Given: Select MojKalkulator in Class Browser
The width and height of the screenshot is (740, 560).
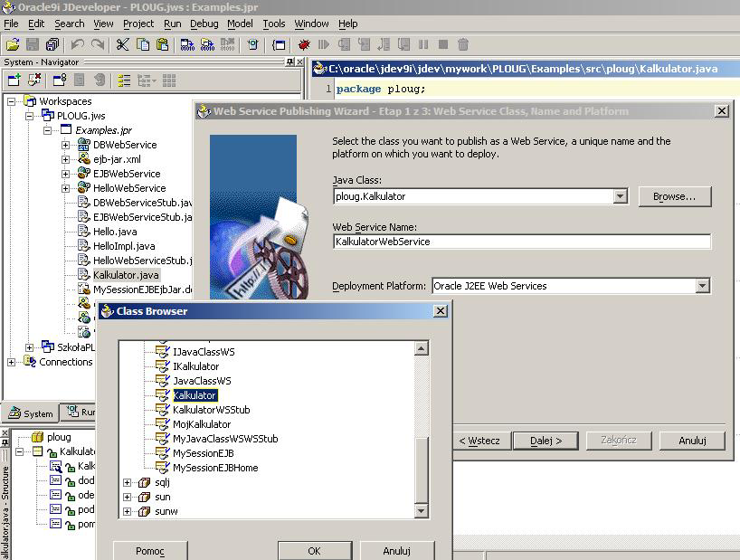Looking at the screenshot, I should pos(202,424).
